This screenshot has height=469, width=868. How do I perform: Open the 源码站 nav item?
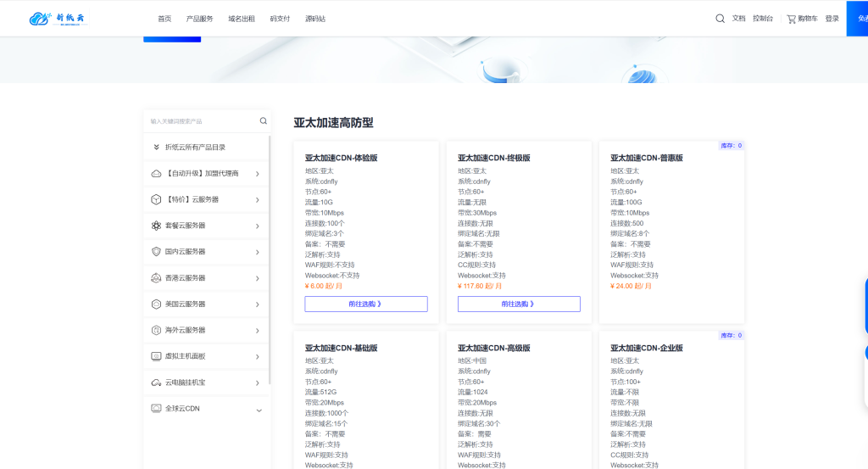click(315, 19)
